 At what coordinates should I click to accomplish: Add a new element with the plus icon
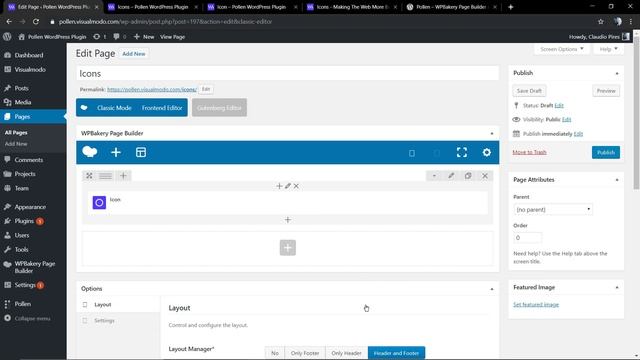click(116, 152)
